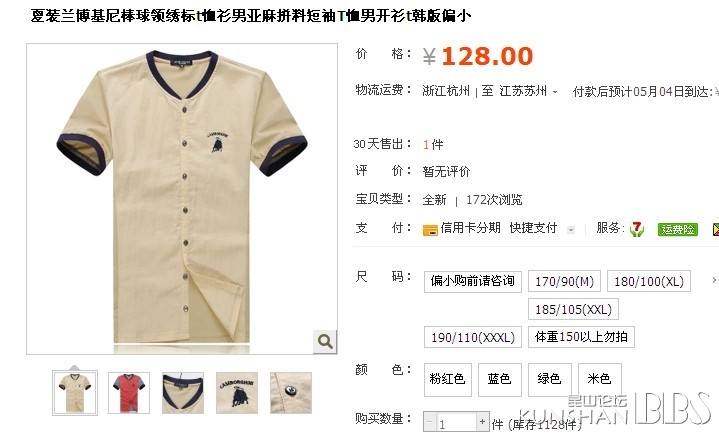Viewport: 719px width, 435px height.
Task: Choose the 蓝色 color option
Action: (500, 380)
